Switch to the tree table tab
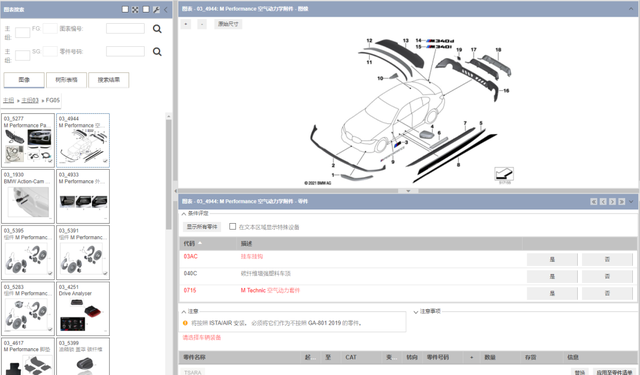 click(x=67, y=80)
